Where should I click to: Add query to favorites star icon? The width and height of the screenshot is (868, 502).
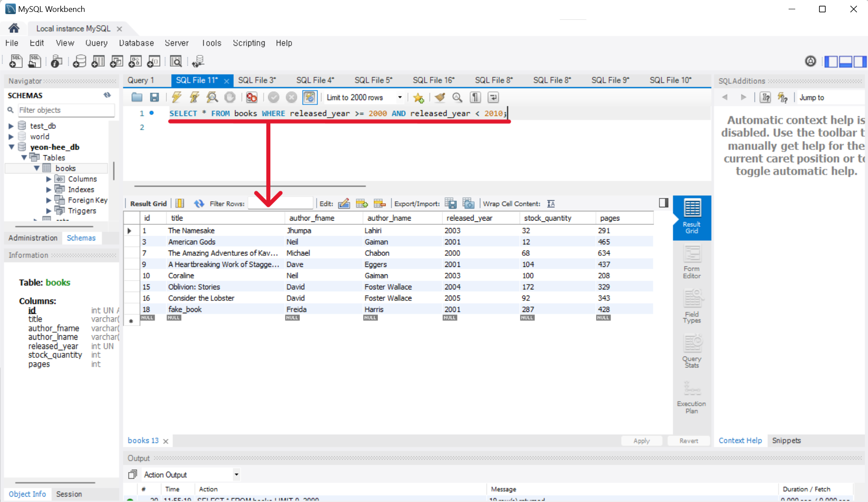point(418,97)
